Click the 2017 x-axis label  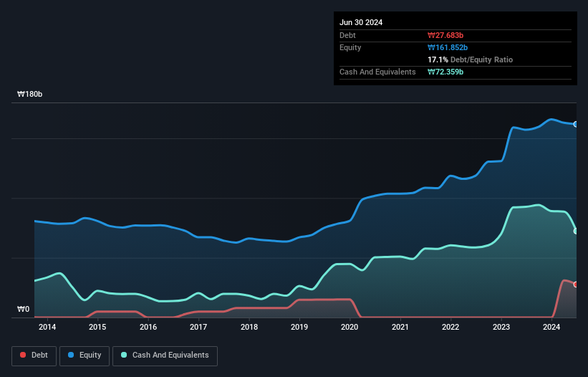(198, 327)
